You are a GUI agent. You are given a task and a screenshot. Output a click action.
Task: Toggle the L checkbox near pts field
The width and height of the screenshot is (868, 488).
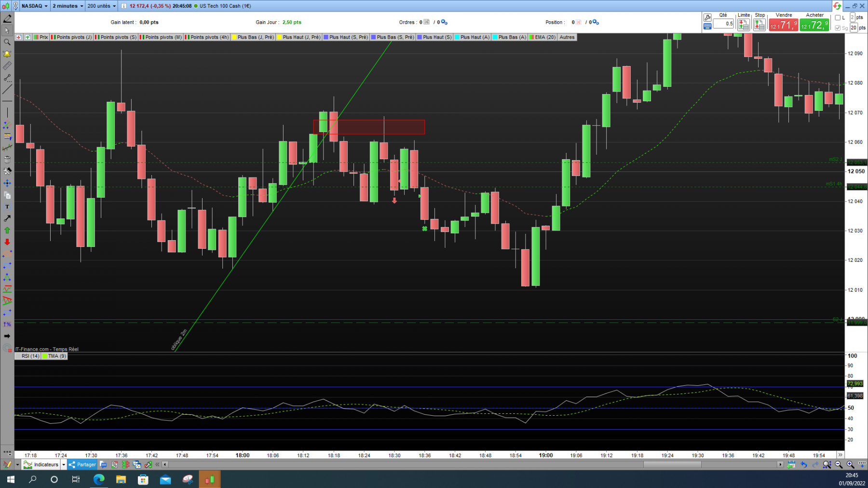click(838, 18)
